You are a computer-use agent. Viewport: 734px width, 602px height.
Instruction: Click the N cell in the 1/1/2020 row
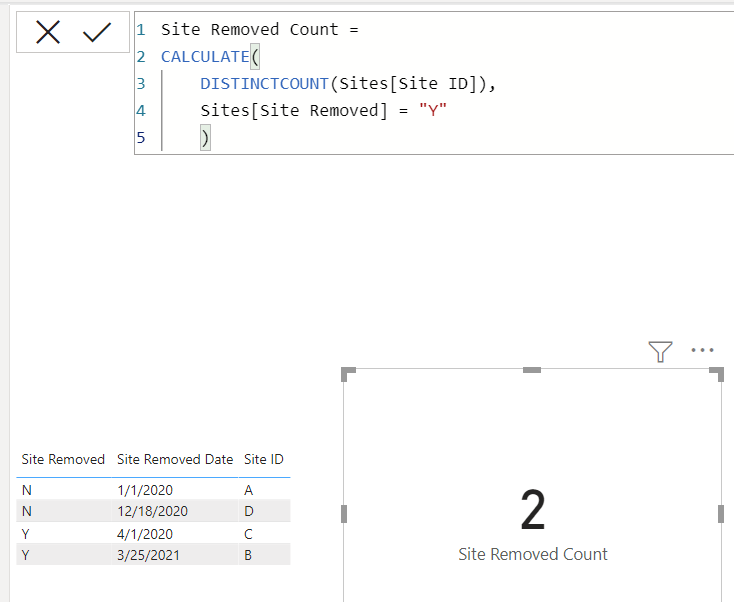[x=27, y=490]
